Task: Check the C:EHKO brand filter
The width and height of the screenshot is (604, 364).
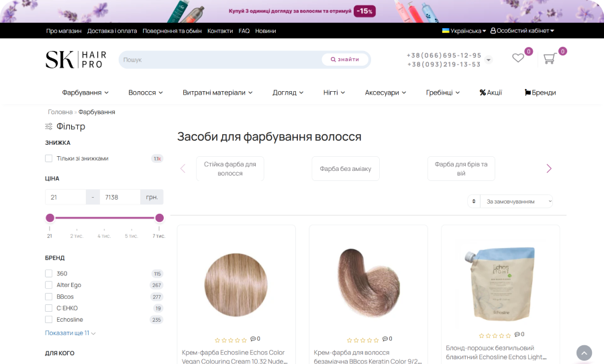Action: 48,308
